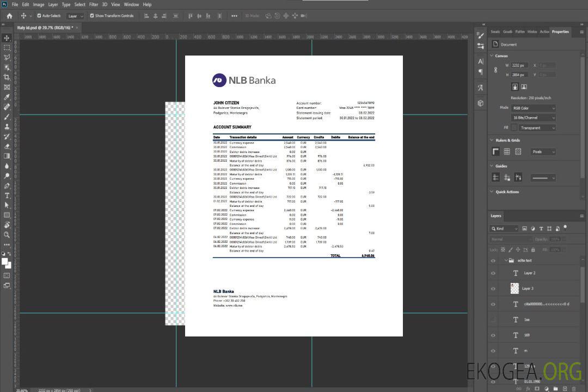588x392 pixels.
Task: Hide Layer 2 with eye icon
Action: tap(493, 273)
